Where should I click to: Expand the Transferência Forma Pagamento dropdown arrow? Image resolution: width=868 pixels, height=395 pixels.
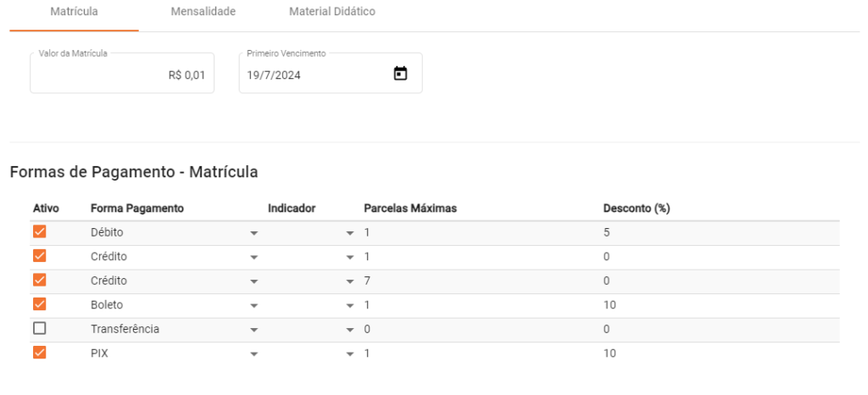(x=253, y=330)
